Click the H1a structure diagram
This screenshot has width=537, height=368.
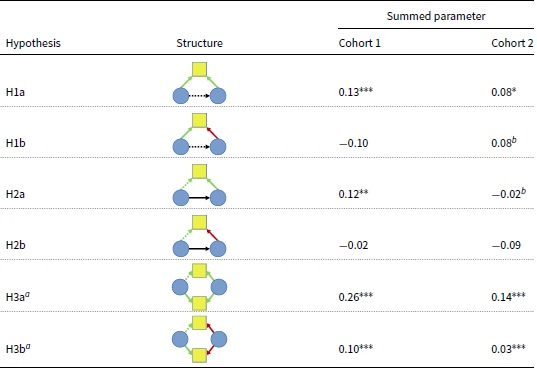tap(199, 83)
